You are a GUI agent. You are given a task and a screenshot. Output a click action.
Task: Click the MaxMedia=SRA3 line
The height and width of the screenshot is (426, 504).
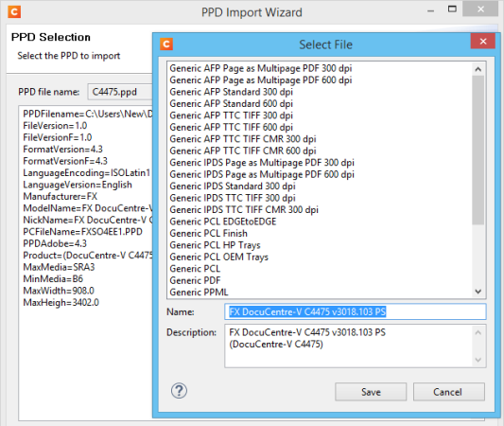pos(59,267)
